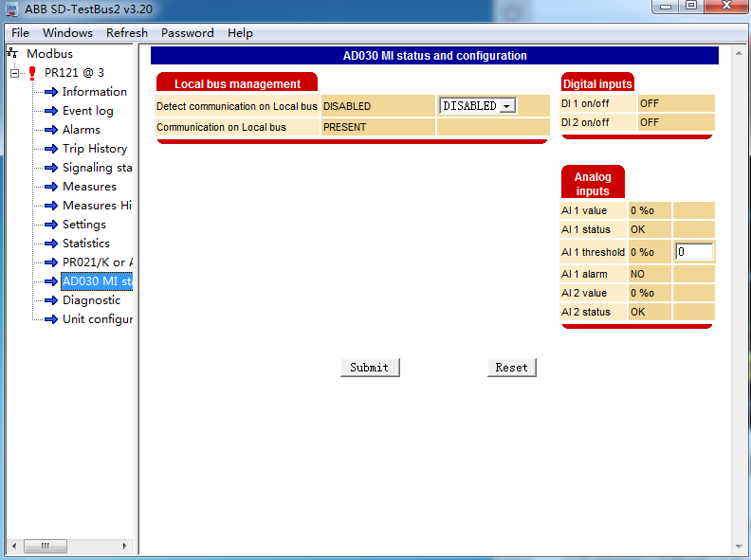Click the AI 1 status OK value
751x560 pixels.
tap(638, 229)
